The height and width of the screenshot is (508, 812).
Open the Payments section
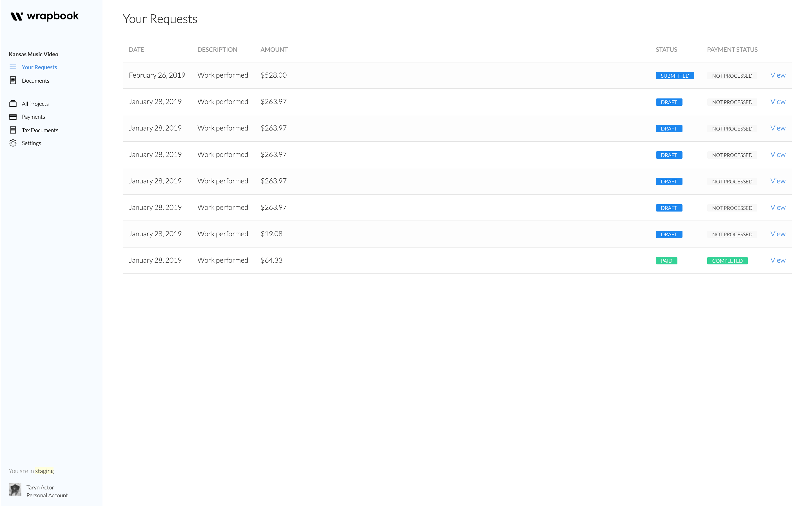[33, 117]
